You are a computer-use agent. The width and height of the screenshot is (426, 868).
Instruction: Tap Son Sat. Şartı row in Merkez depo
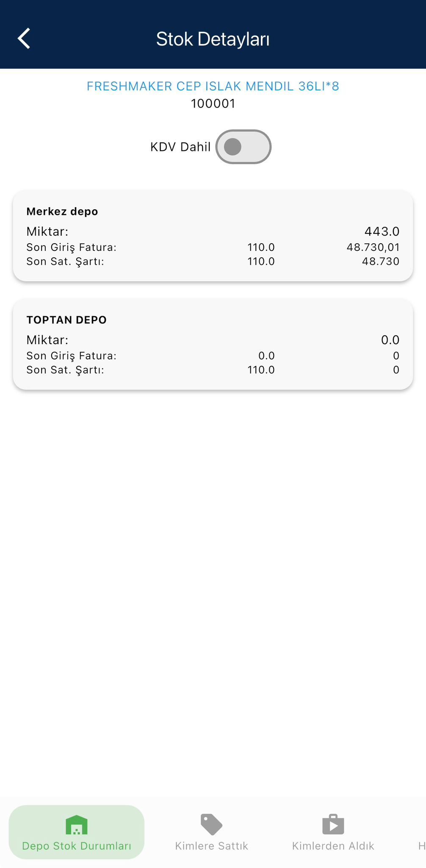[x=65, y=262]
